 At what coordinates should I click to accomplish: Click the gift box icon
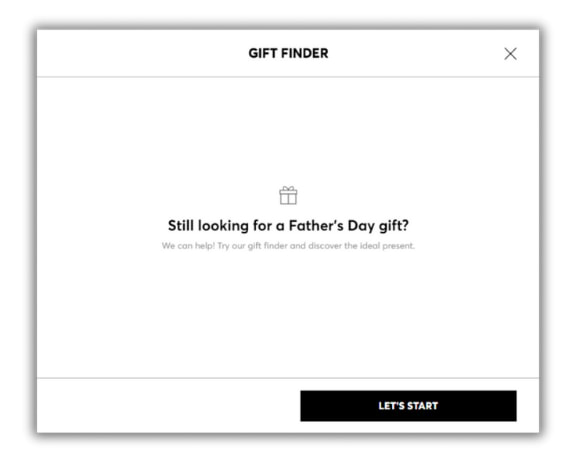point(288,195)
